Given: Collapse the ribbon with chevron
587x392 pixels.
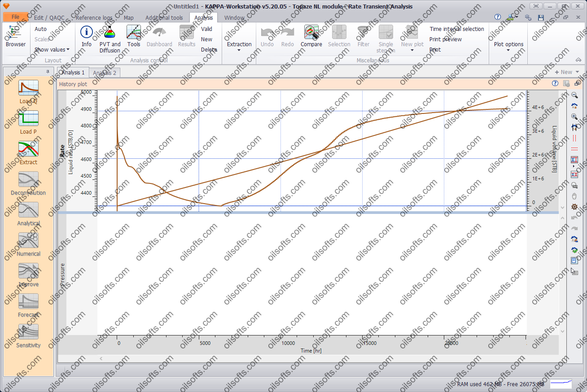Looking at the screenshot, I should [x=578, y=60].
